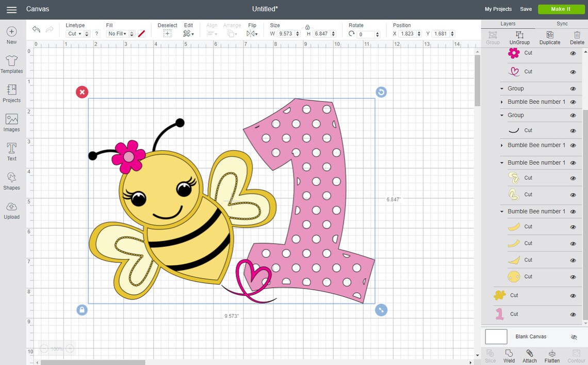Click the zoom out minus button
This screenshot has height=365, width=588.
click(44, 349)
